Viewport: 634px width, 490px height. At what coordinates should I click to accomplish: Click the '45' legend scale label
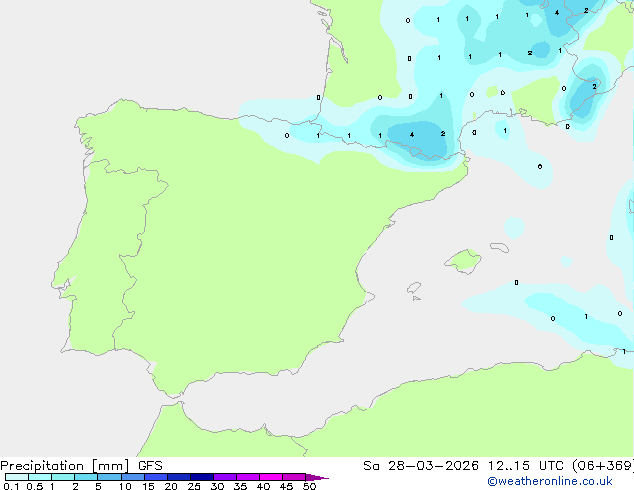(286, 486)
